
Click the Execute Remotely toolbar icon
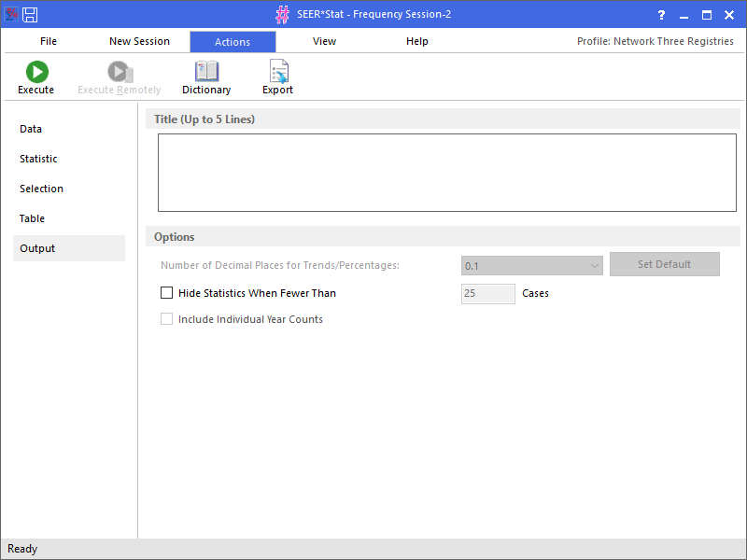[x=119, y=72]
